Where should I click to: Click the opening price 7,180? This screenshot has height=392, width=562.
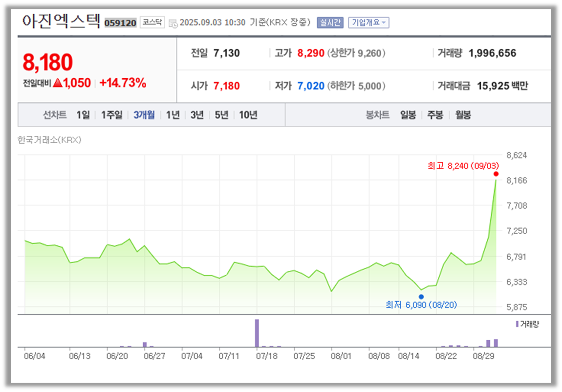point(227,86)
